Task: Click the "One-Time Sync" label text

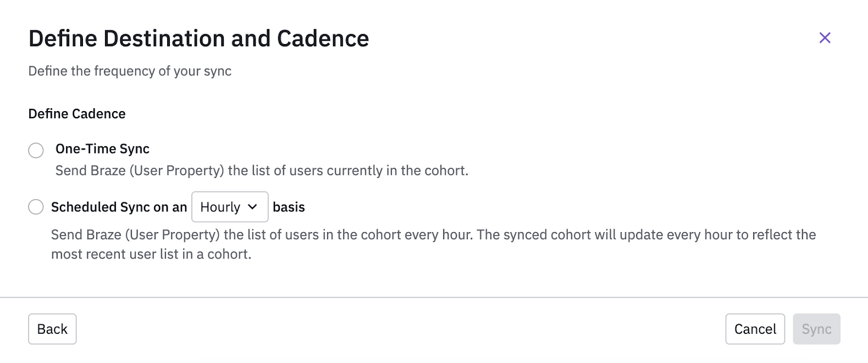Action: (x=102, y=149)
